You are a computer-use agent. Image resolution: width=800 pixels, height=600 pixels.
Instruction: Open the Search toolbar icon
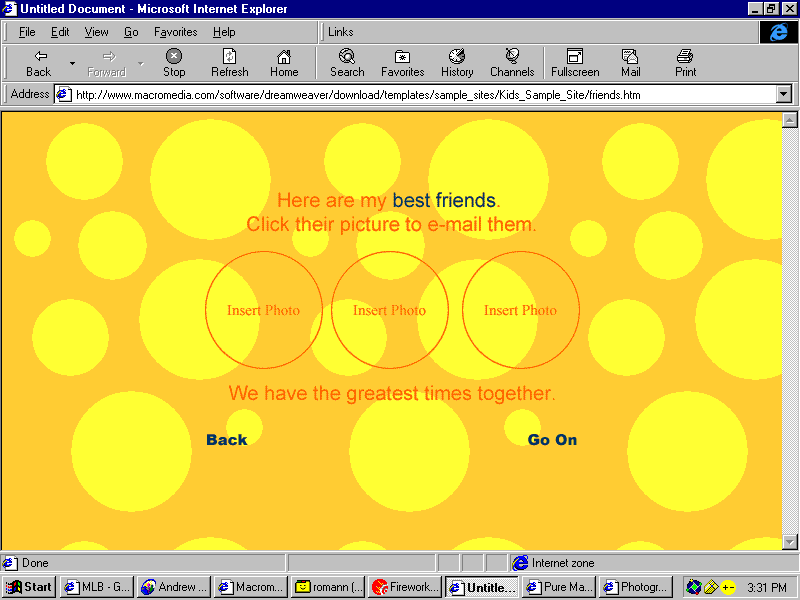click(347, 56)
